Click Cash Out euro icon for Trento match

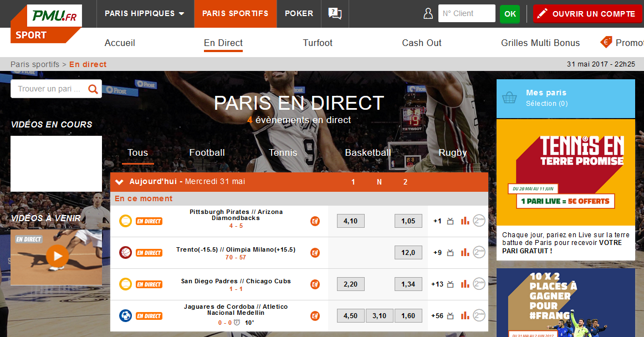tap(315, 253)
